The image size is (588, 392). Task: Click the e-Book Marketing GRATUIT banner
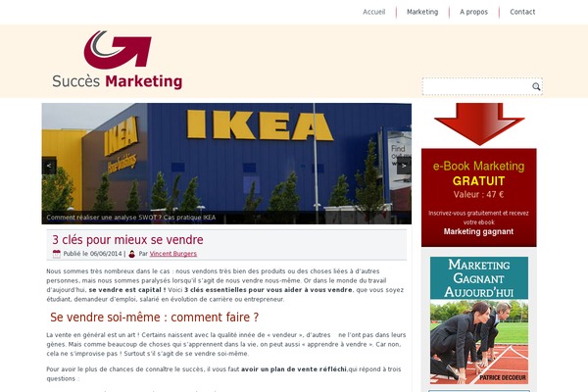[x=479, y=198]
